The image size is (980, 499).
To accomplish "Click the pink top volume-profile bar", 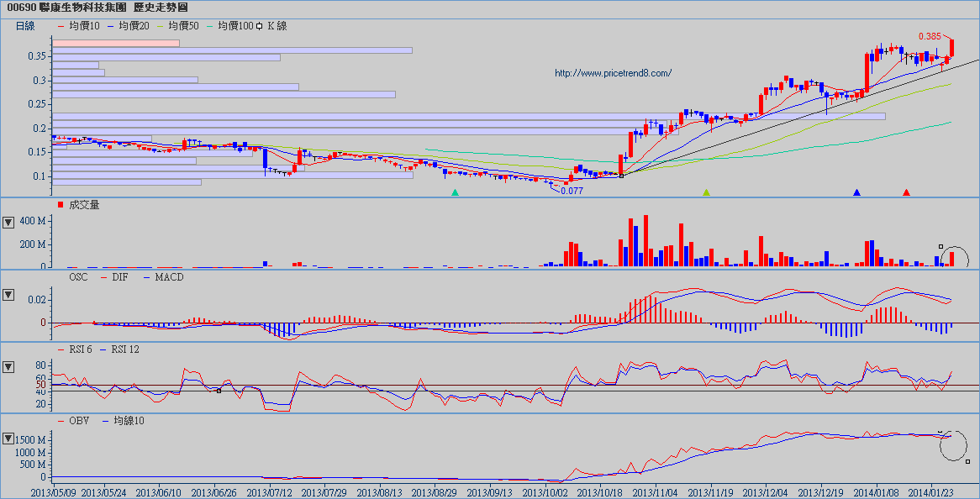I will pos(116,43).
